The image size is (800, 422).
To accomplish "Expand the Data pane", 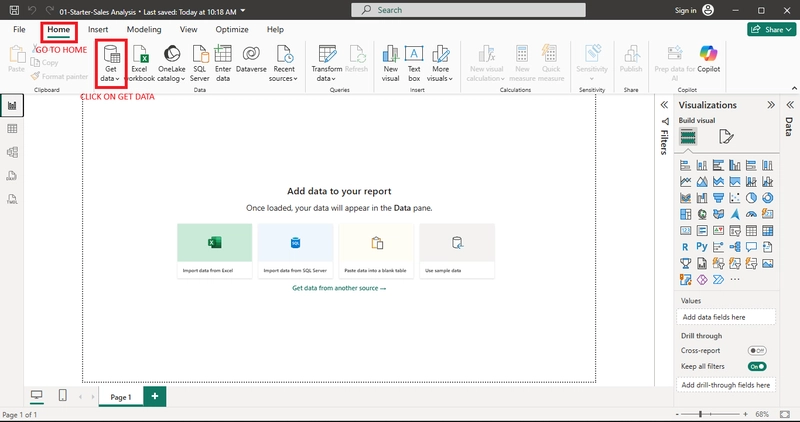I will tap(790, 105).
